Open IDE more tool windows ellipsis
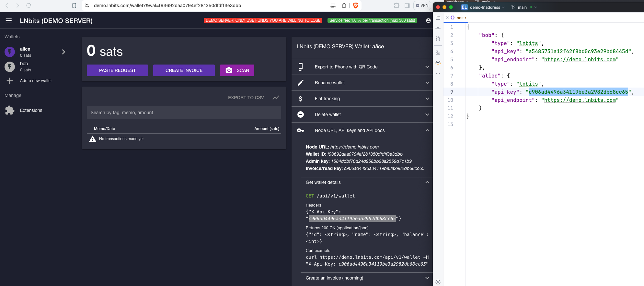644x286 pixels. (x=438, y=73)
